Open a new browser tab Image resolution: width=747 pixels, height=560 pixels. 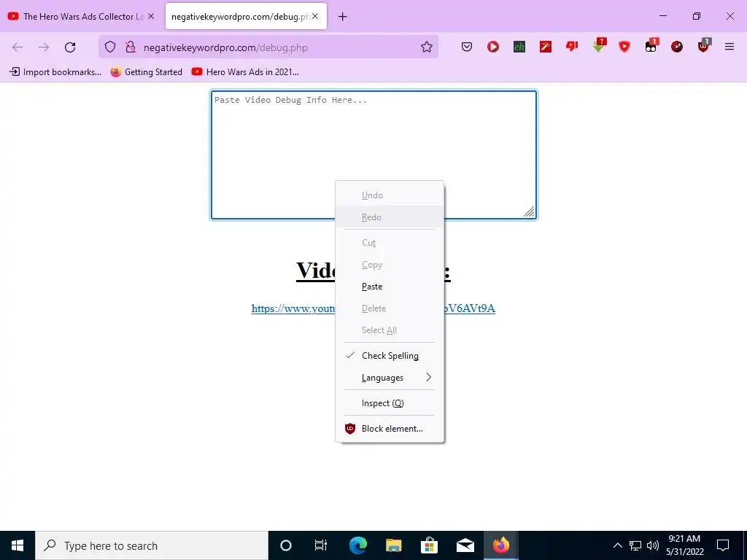(342, 17)
